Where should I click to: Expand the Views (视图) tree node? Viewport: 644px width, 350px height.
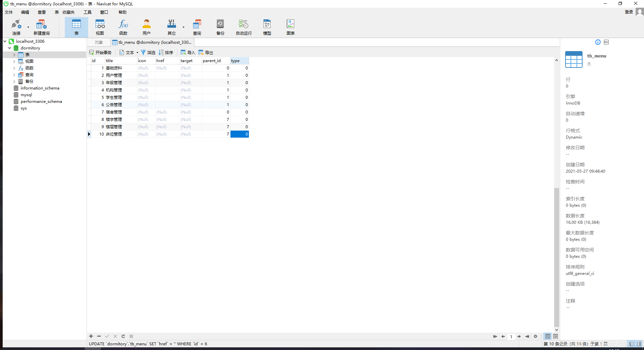click(14, 61)
